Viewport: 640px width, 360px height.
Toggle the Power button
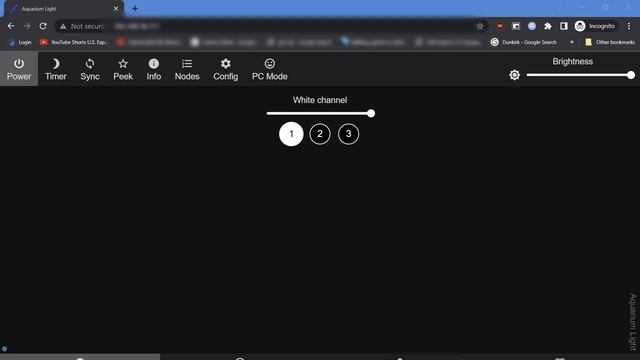coord(19,69)
